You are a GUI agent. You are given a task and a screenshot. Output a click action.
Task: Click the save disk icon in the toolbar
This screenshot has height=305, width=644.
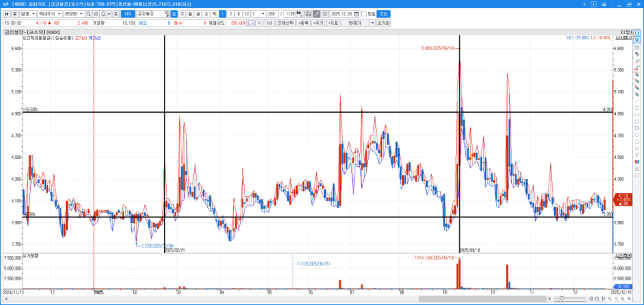coord(308,13)
